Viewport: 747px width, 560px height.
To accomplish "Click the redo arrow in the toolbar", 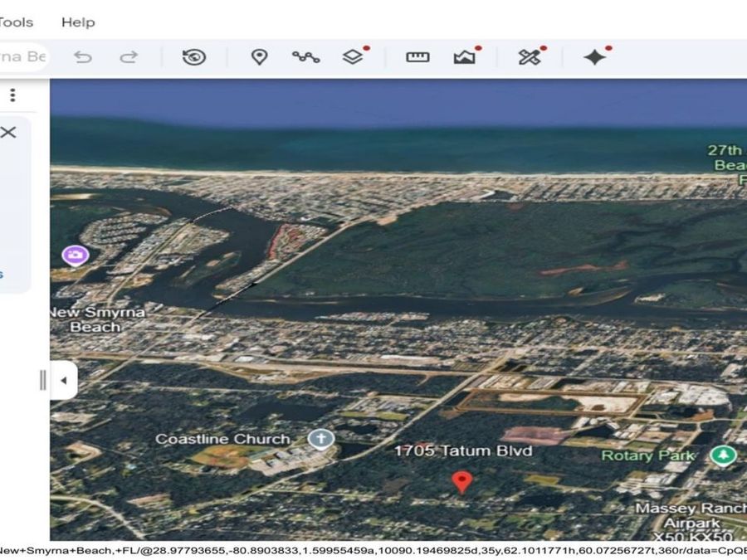I will tap(130, 56).
